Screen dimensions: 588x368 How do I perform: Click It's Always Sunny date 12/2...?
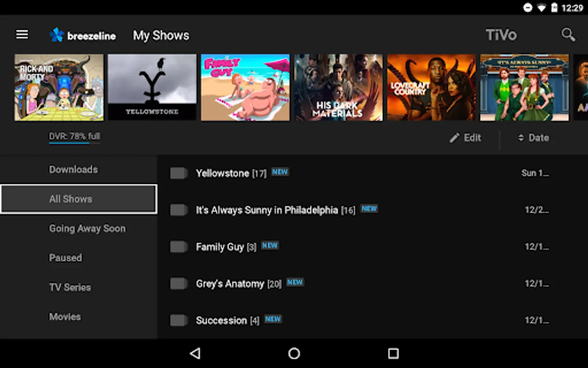click(x=537, y=210)
